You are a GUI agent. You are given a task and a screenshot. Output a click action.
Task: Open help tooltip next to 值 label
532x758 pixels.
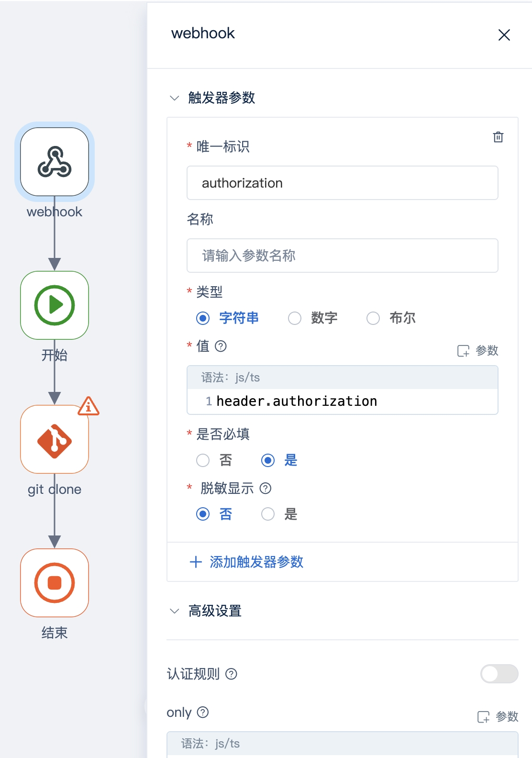pyautogui.click(x=221, y=346)
